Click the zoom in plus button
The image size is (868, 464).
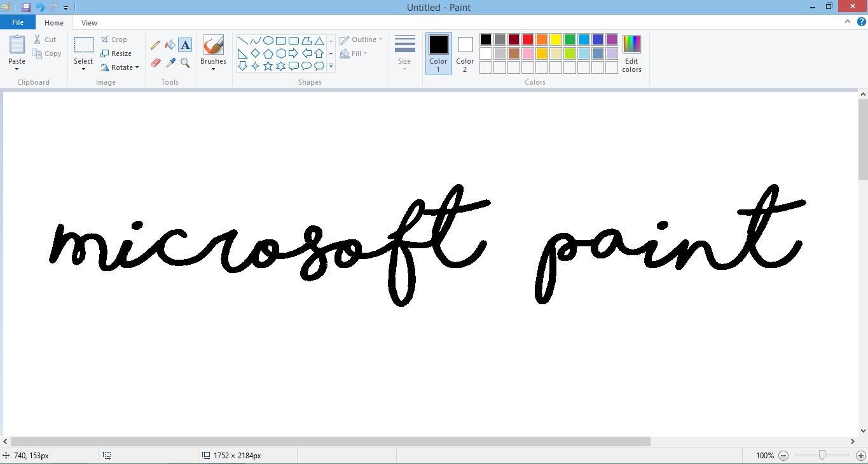pyautogui.click(x=861, y=456)
